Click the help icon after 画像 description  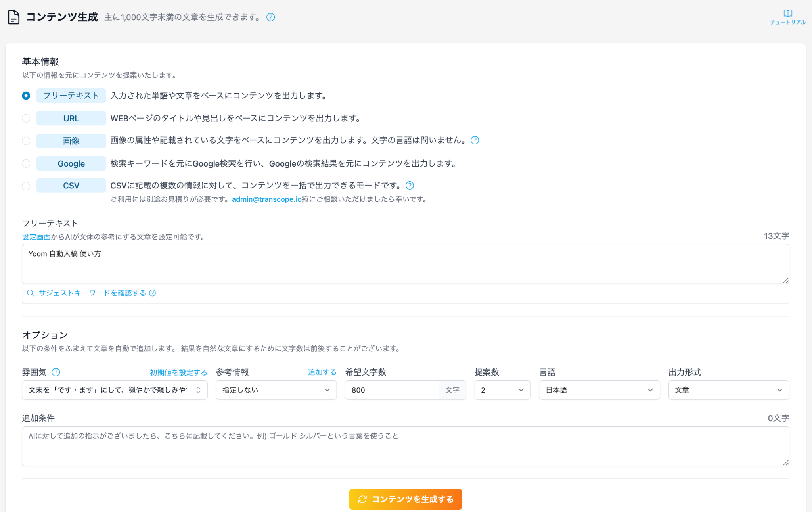point(475,140)
